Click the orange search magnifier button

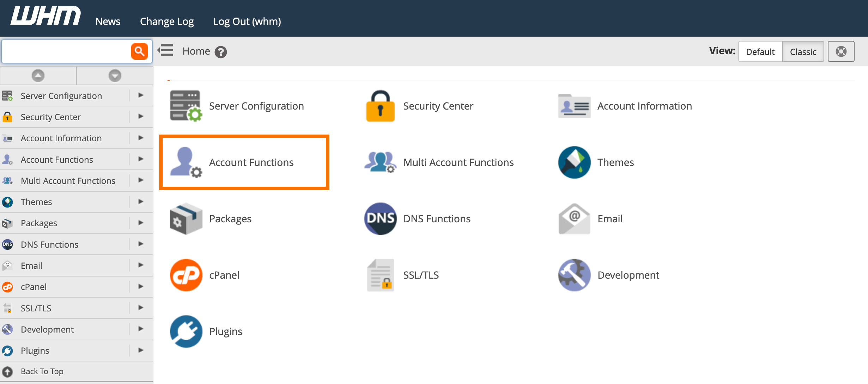140,51
